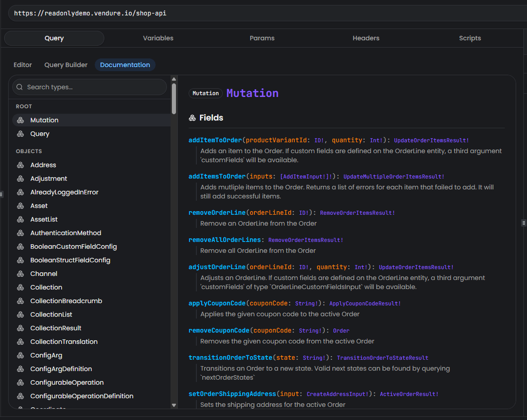
Task: Open the addItemToOrder field link
Action: pyautogui.click(x=215, y=140)
